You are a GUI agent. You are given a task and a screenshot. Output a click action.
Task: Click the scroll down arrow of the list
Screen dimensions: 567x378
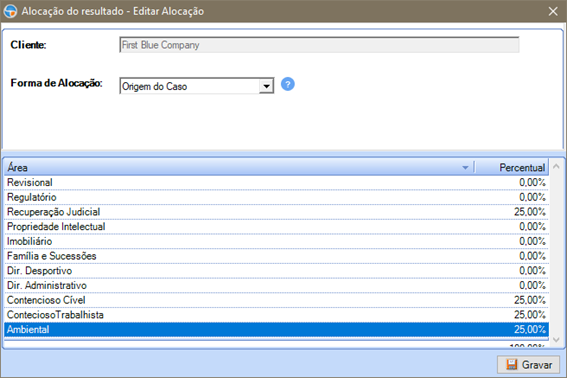556,340
